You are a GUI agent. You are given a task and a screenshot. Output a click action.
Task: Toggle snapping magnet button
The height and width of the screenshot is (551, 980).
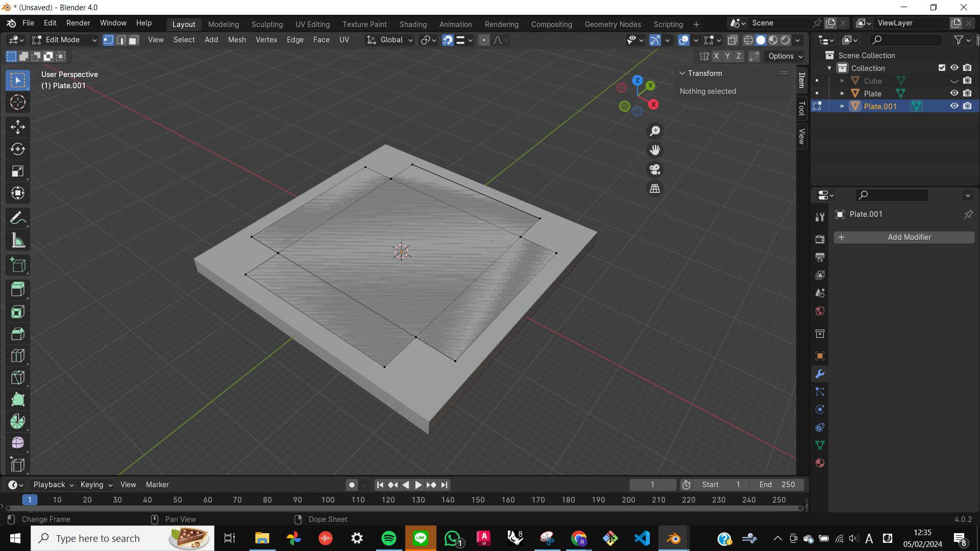448,40
